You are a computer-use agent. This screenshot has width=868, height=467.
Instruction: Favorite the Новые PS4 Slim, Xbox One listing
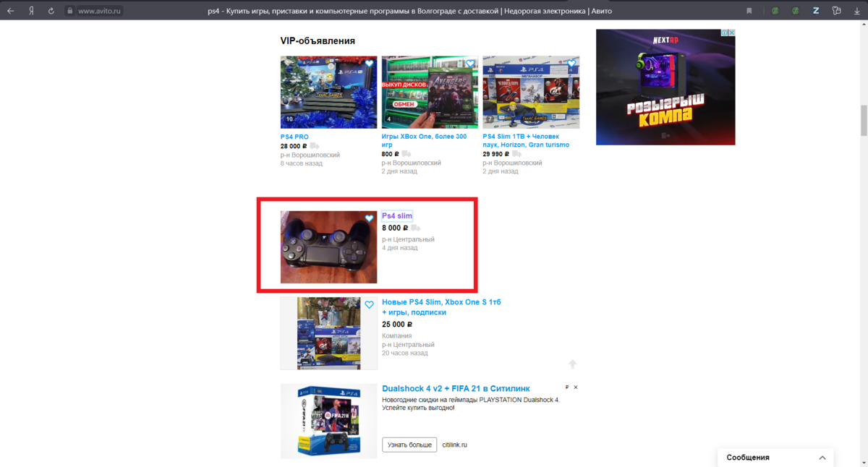coord(369,305)
